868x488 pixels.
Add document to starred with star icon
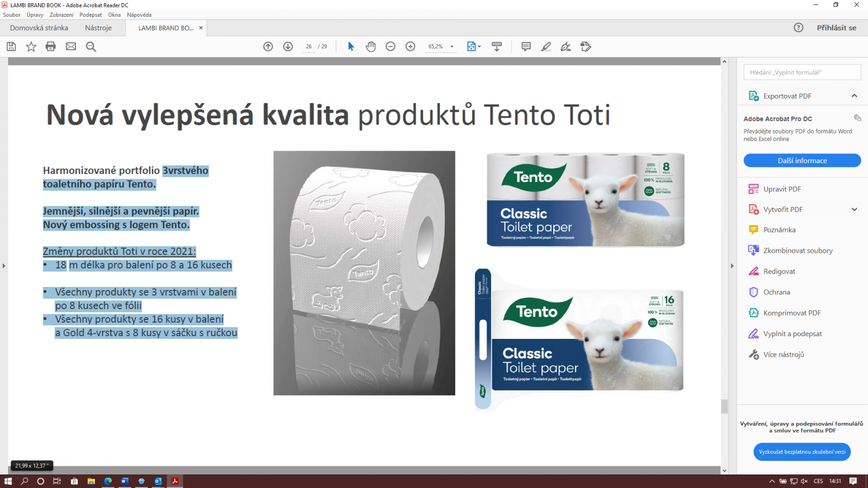click(x=31, y=47)
